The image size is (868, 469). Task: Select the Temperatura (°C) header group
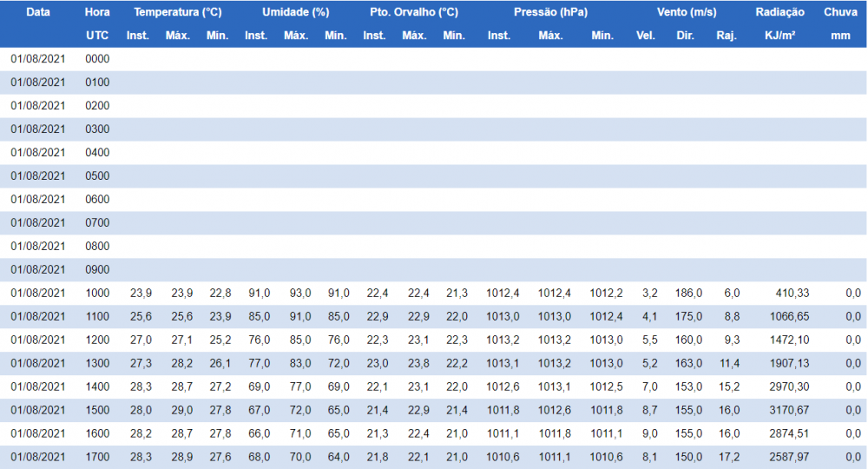pos(177,13)
